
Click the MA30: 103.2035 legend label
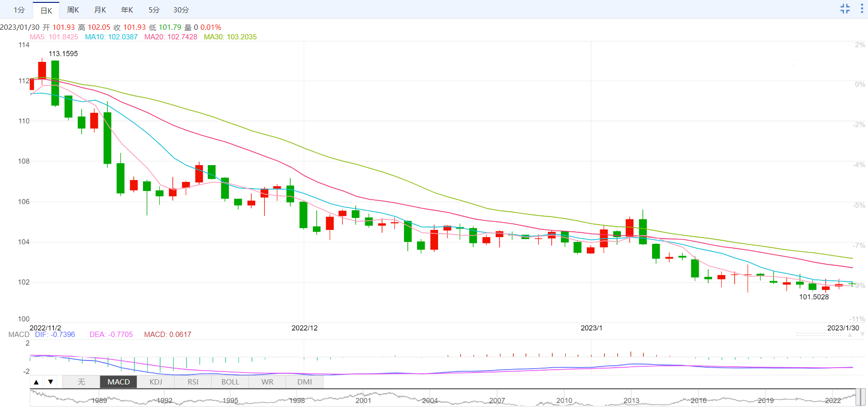click(x=230, y=37)
